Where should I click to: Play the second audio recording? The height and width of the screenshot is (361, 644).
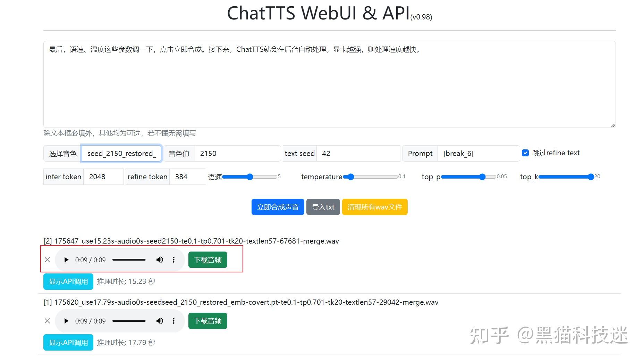click(x=66, y=321)
